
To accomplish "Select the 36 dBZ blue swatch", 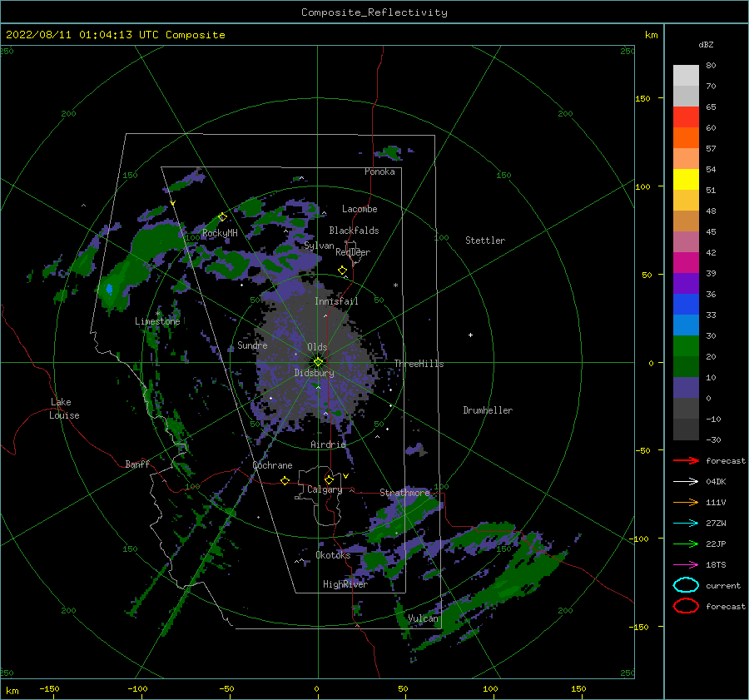I will point(686,304).
